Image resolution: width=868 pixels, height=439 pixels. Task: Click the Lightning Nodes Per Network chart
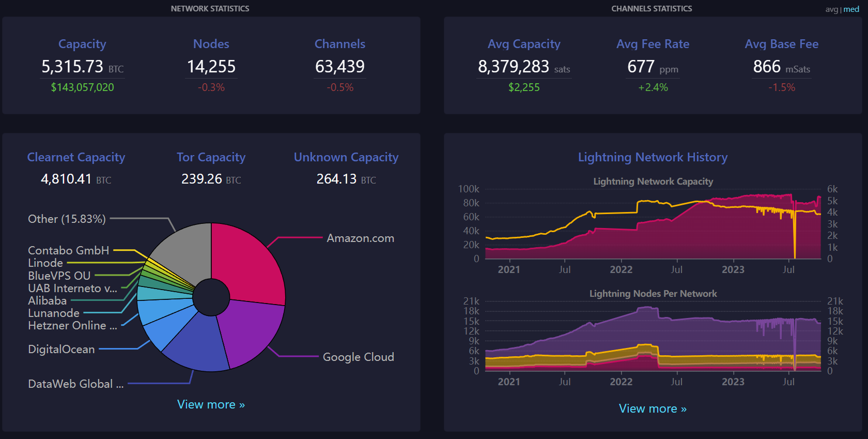point(653,336)
